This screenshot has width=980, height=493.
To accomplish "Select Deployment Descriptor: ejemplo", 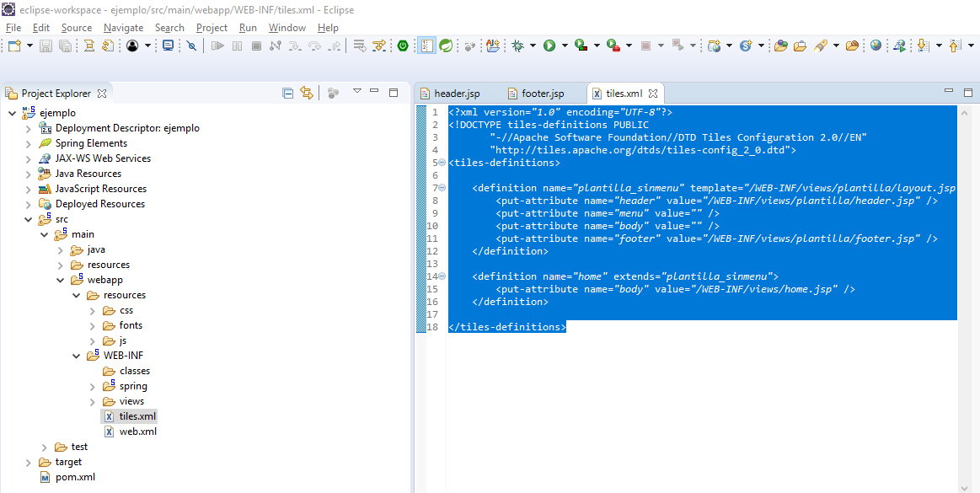I will tap(127, 128).
